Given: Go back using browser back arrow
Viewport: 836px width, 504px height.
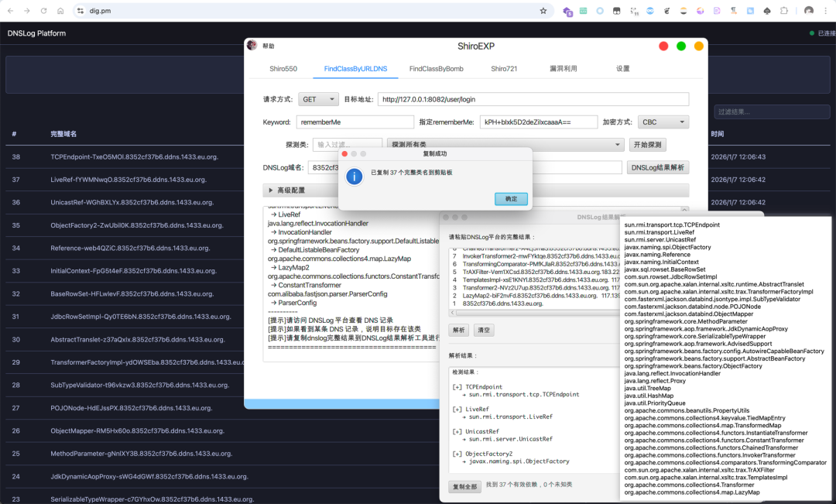Looking at the screenshot, I should pyautogui.click(x=10, y=11).
